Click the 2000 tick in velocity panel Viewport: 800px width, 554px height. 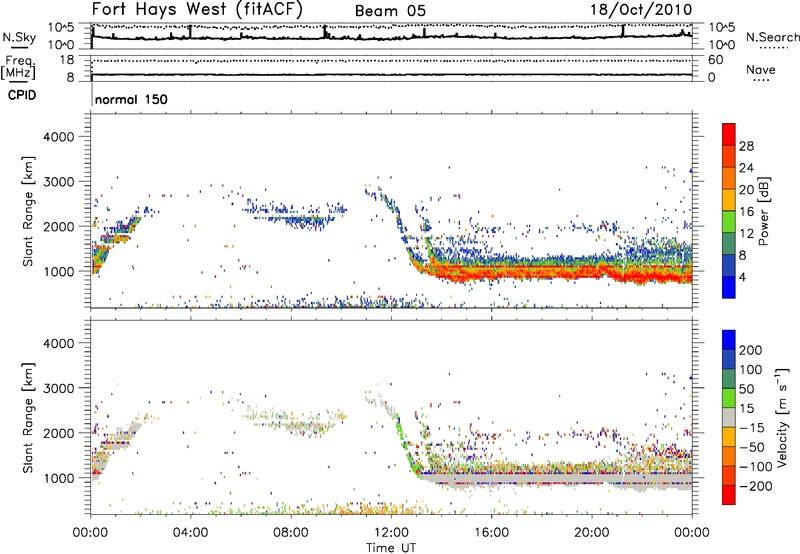click(x=58, y=433)
